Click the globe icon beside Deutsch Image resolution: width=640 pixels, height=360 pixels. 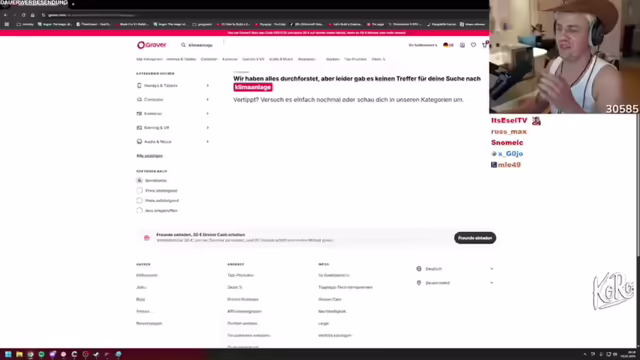[x=419, y=269]
